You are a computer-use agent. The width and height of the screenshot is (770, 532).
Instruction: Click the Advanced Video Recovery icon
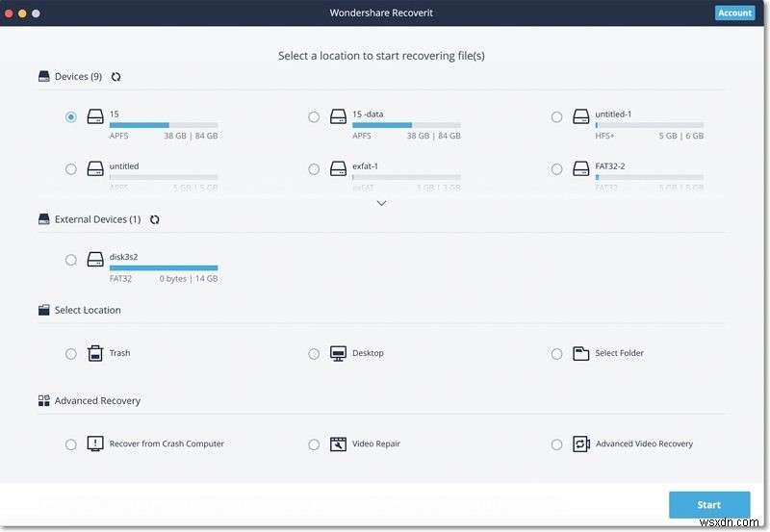[581, 443]
